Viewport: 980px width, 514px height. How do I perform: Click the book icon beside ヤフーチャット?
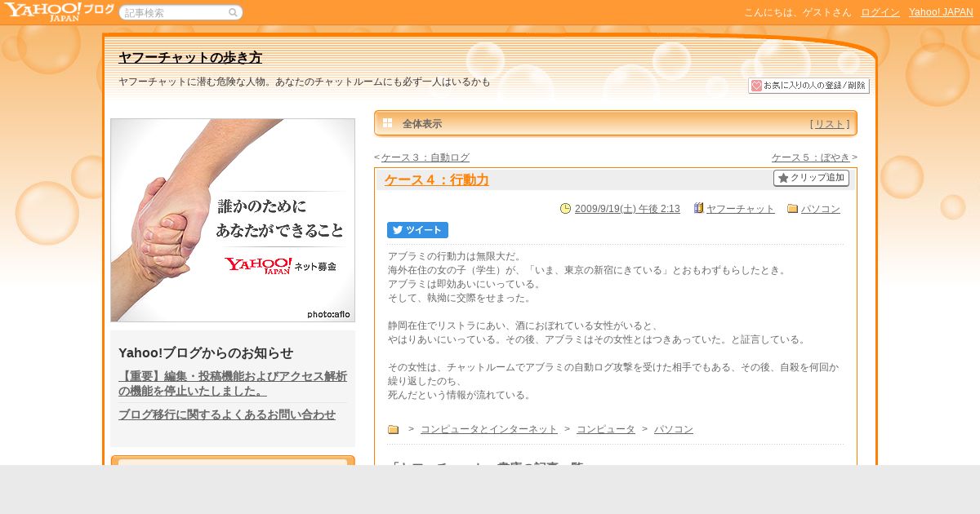tap(698, 208)
